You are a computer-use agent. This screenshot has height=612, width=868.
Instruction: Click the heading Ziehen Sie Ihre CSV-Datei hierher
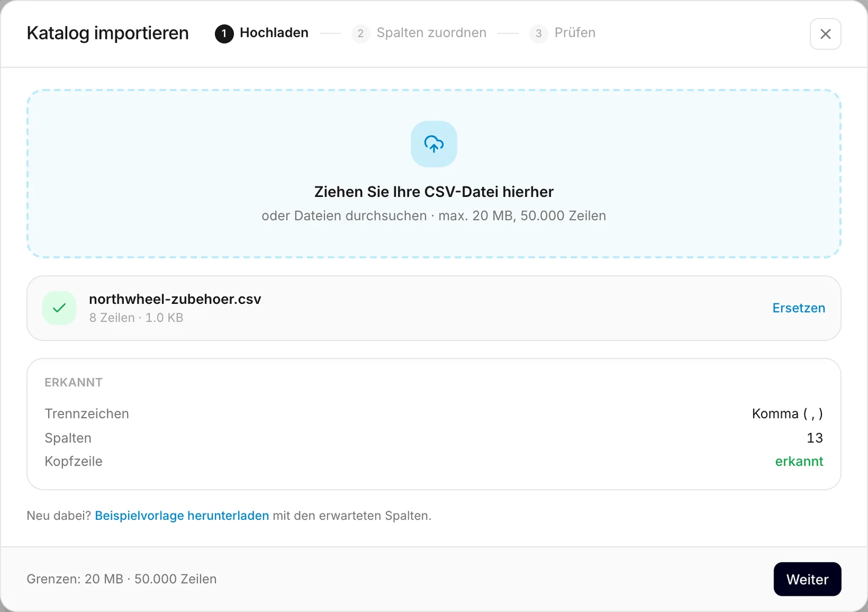[x=434, y=192]
